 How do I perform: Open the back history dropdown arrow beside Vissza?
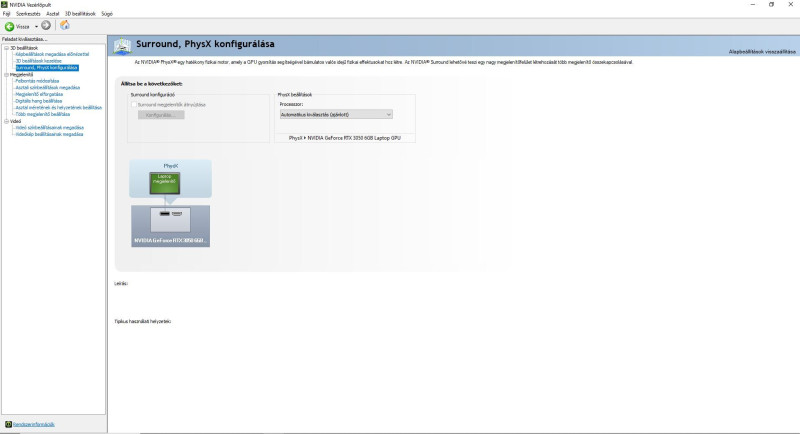[x=36, y=27]
